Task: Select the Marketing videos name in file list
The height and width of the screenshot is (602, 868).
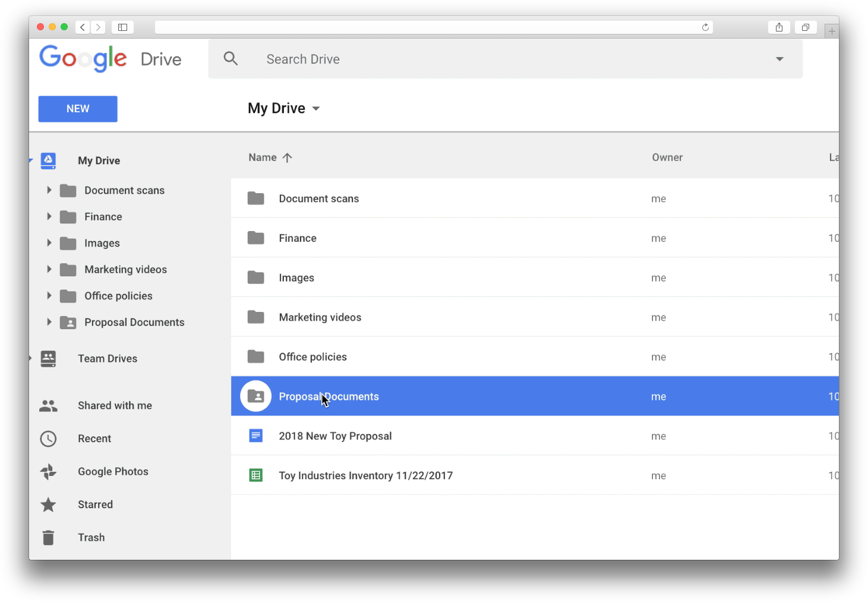Action: tap(320, 317)
